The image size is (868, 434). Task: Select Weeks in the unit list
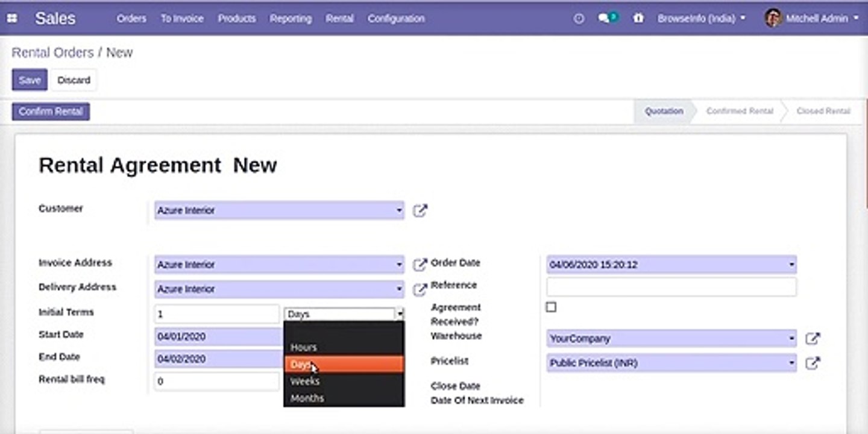(x=344, y=381)
